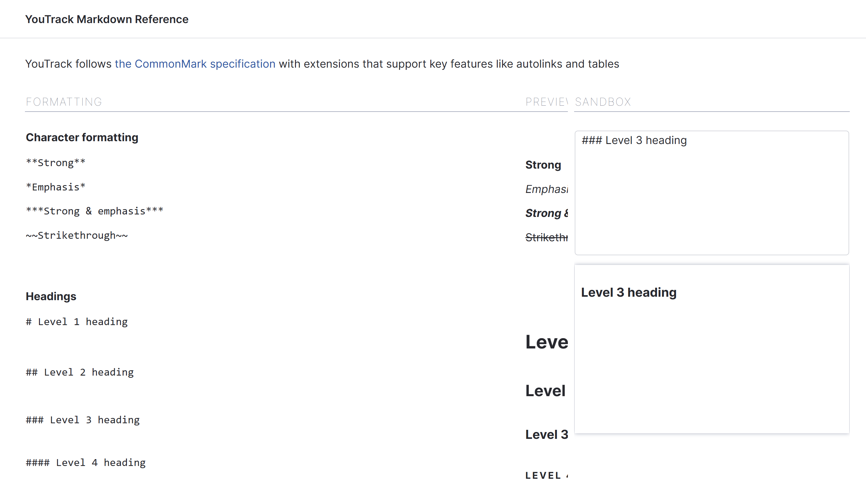Click the ## Level 2 heading example
This screenshot has height=504, width=866.
click(x=80, y=372)
